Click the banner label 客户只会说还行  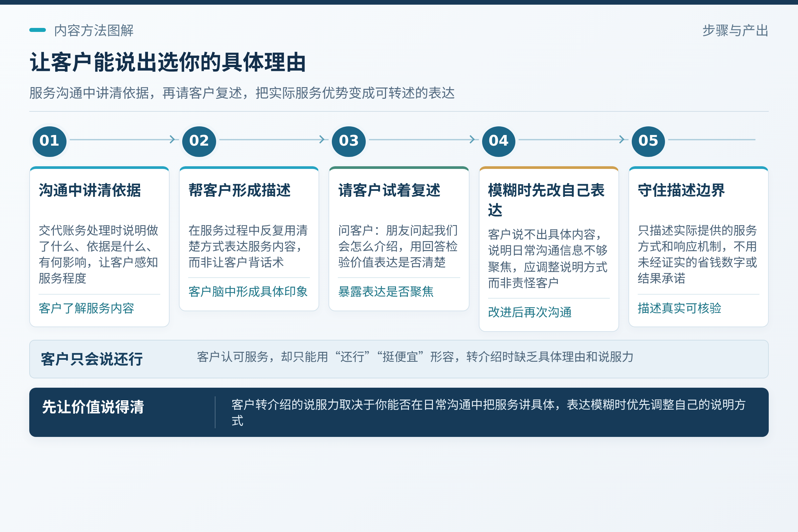92,359
